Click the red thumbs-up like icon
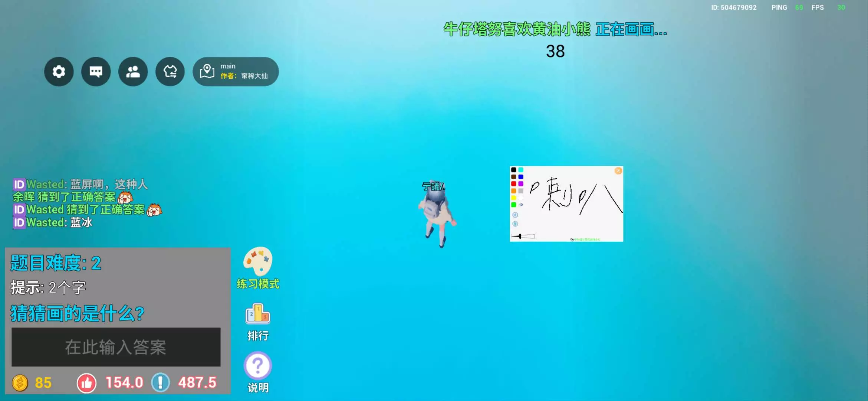The width and height of the screenshot is (868, 401). click(x=86, y=383)
